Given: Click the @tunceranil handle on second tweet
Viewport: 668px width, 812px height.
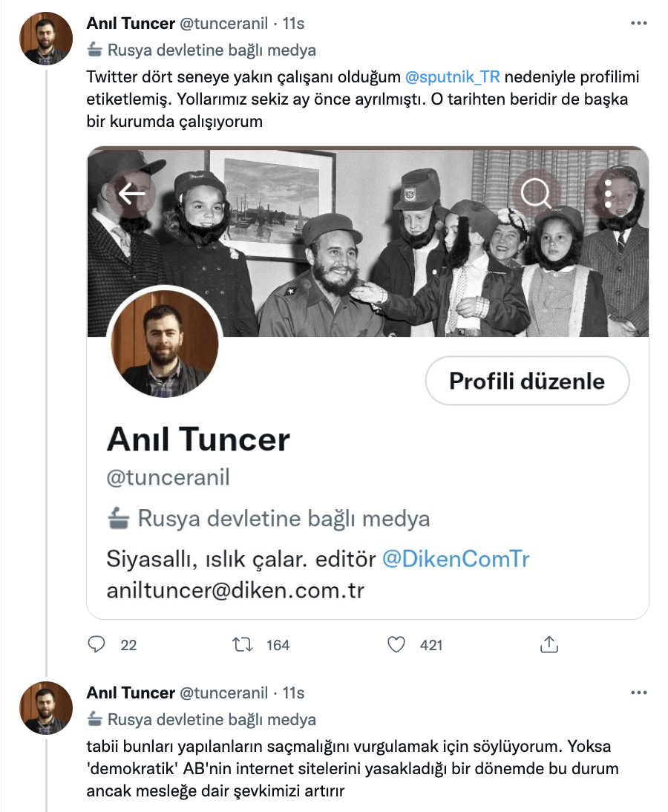Looking at the screenshot, I should click(x=224, y=693).
